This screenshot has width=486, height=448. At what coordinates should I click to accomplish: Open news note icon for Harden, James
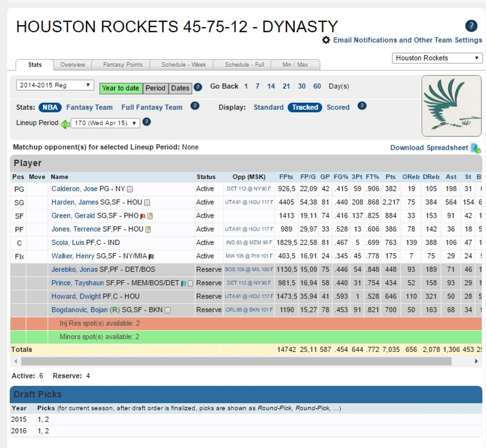point(147,203)
